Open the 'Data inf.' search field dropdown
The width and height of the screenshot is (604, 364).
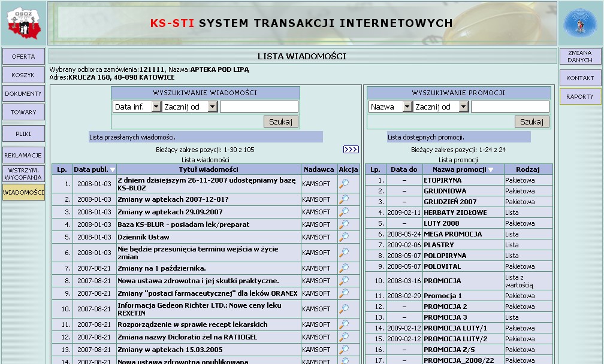click(x=156, y=107)
